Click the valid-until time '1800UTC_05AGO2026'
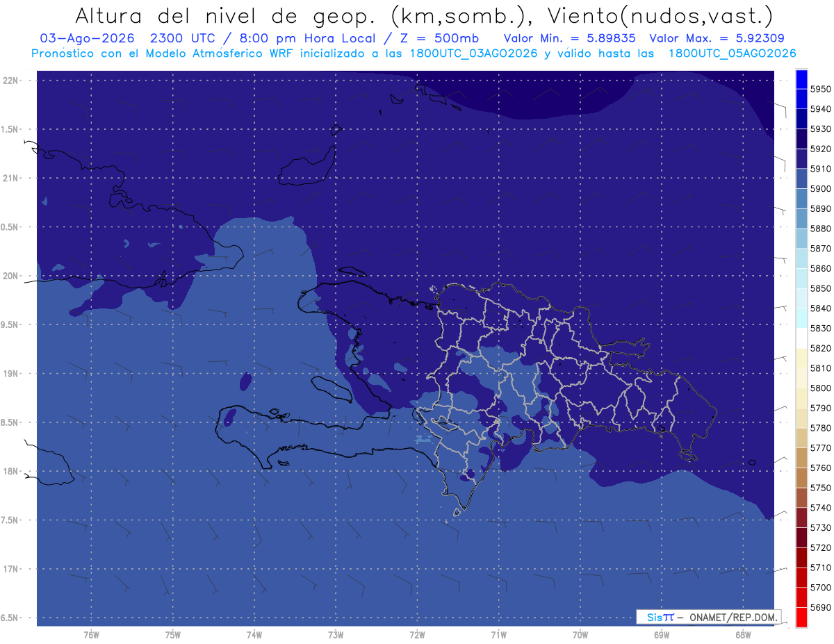Image resolution: width=834 pixels, height=644 pixels. (x=732, y=53)
